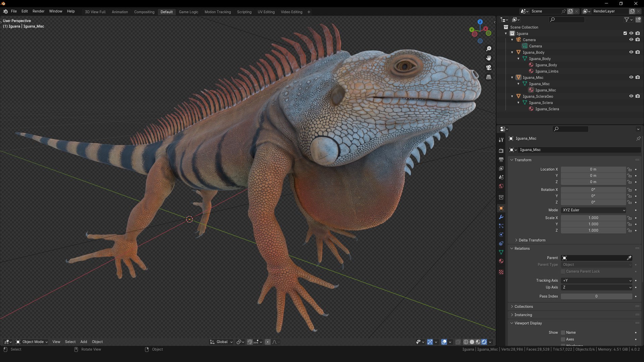Open the File menu
This screenshot has height=362, width=644.
(x=14, y=11)
